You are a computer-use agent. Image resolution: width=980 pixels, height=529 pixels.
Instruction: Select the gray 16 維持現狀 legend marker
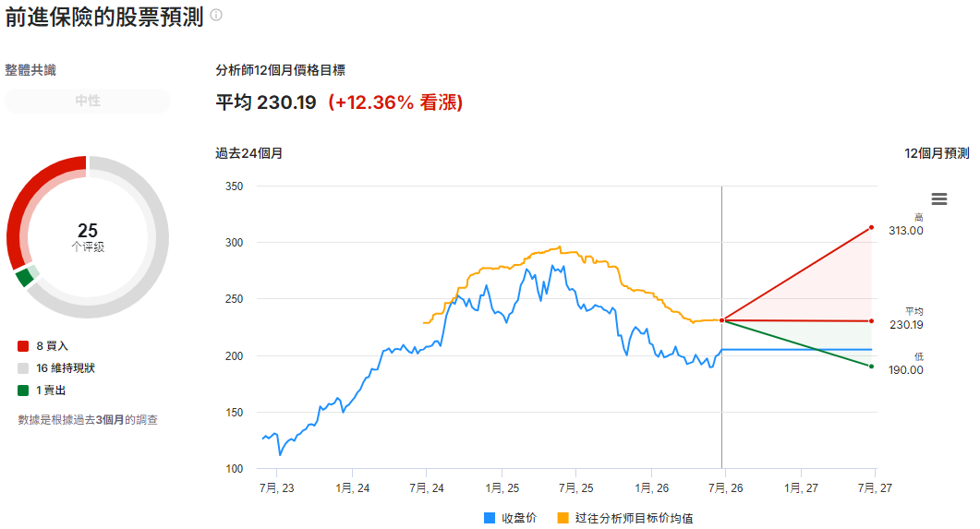(23, 368)
